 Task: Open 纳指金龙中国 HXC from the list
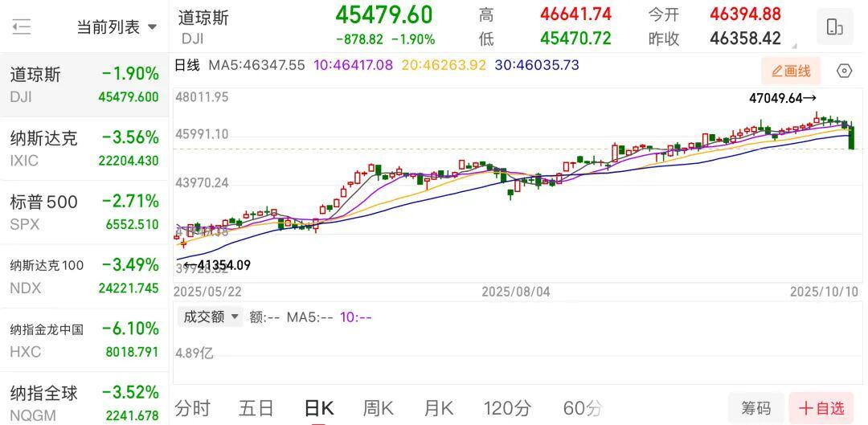(x=84, y=340)
